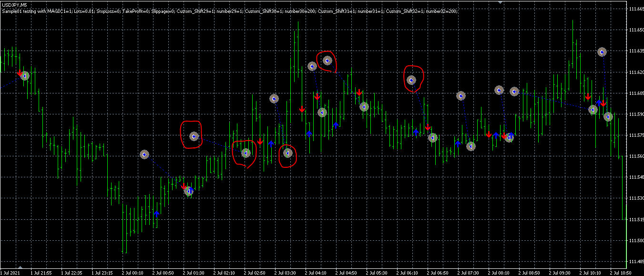Click the 1 Jul 21:55 time label
Screen dimensions: 644x276
(x=41, y=273)
